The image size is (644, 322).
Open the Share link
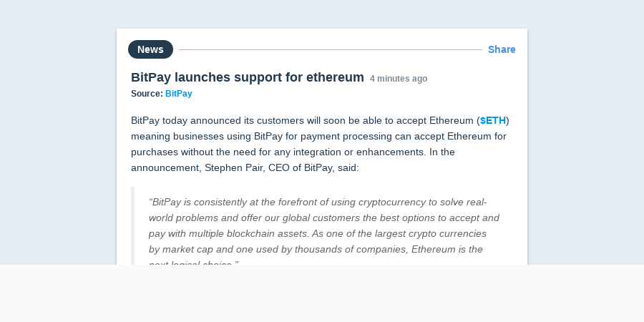coord(502,49)
